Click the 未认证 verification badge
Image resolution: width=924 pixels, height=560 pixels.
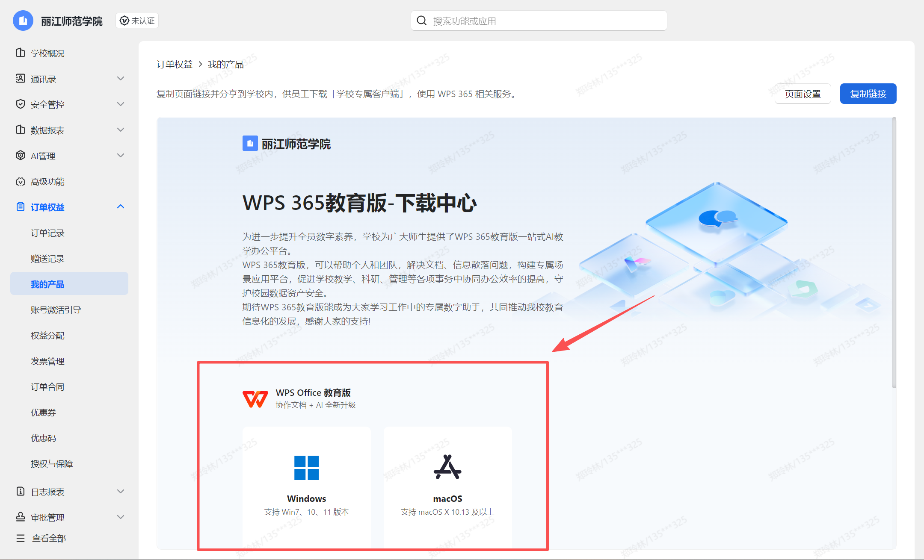point(137,21)
